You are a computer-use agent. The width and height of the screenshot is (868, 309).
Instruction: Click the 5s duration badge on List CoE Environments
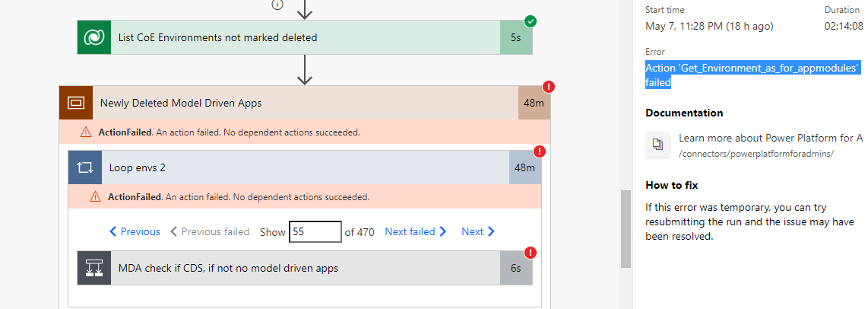pos(516,38)
